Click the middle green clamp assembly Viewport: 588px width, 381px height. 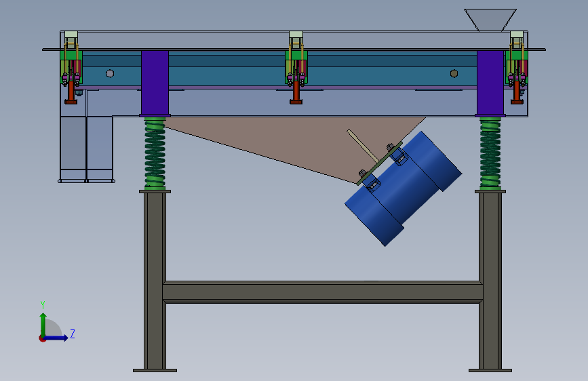click(x=296, y=66)
